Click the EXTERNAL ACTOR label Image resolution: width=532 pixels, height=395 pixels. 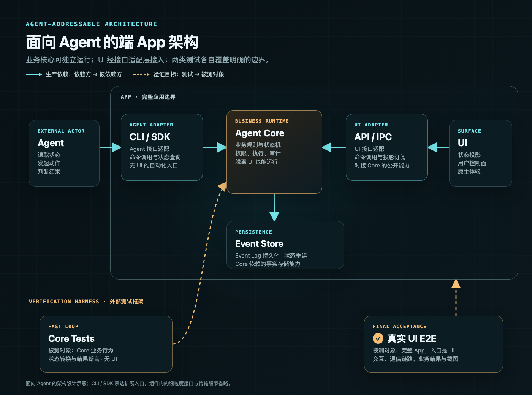click(61, 131)
